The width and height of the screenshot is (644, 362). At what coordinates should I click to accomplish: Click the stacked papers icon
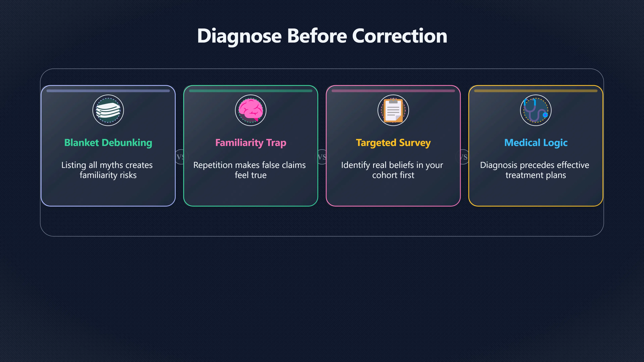108,110
